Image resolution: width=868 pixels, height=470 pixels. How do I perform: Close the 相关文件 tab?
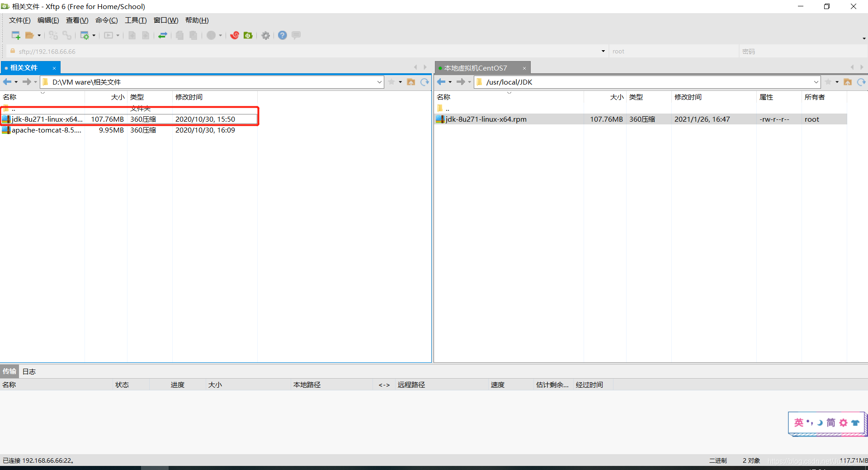(54, 68)
